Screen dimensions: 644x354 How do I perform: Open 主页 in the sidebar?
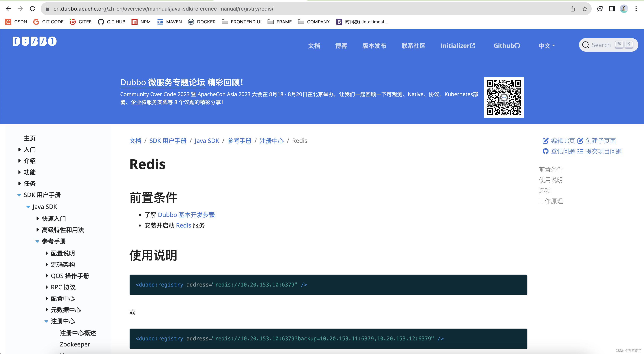[30, 138]
